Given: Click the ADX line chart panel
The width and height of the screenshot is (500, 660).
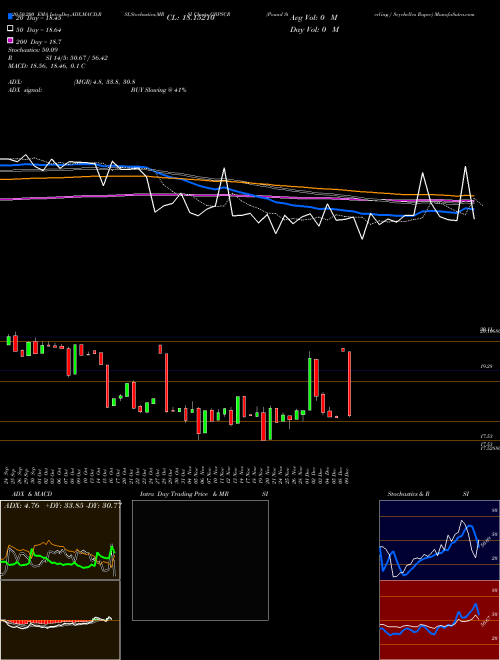Looking at the screenshot, I should pyautogui.click(x=60, y=540).
